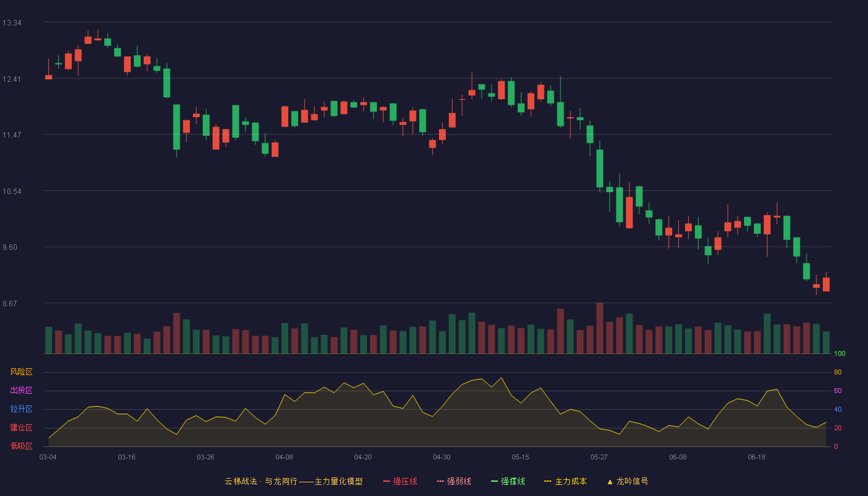Click the green 100 indicator scale label
This screenshot has width=868, height=496.
(839, 354)
